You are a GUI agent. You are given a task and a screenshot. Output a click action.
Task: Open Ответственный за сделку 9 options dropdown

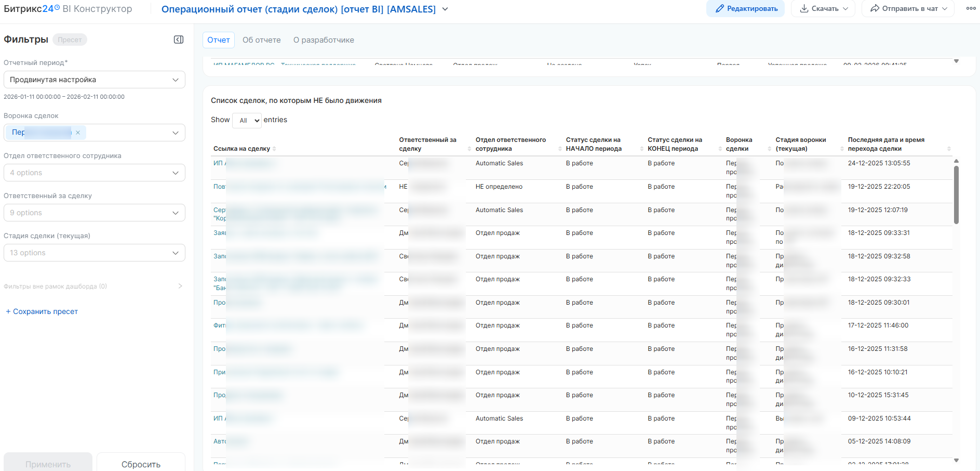(x=95, y=213)
